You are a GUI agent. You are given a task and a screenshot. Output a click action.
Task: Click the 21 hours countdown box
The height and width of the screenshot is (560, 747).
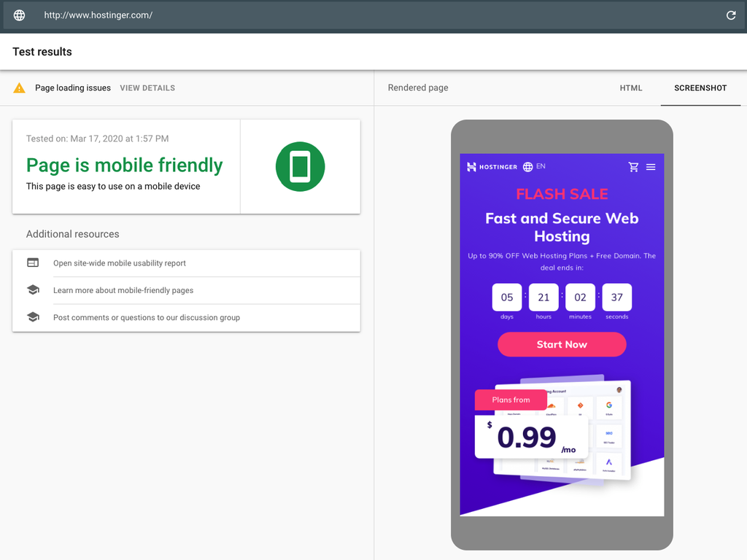click(x=543, y=297)
